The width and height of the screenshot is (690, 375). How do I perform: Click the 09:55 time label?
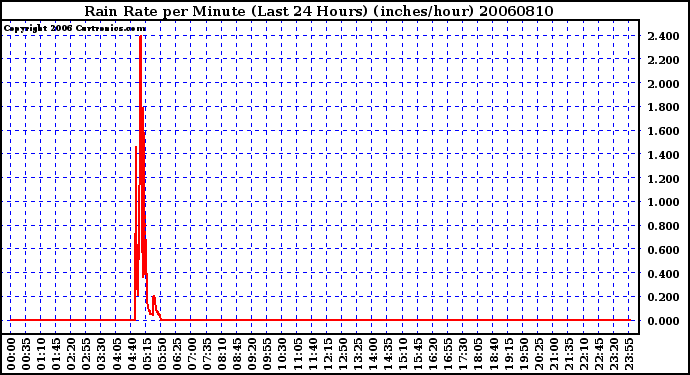[267, 354]
